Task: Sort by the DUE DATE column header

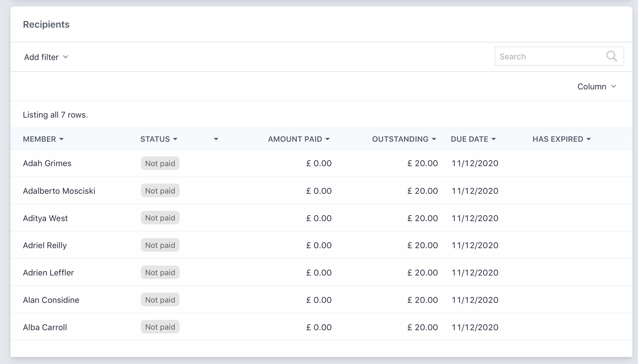Action: click(473, 139)
